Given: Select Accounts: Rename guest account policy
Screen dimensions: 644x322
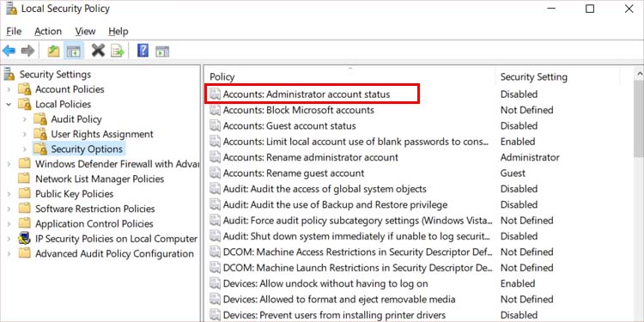Looking at the screenshot, I should [x=294, y=173].
